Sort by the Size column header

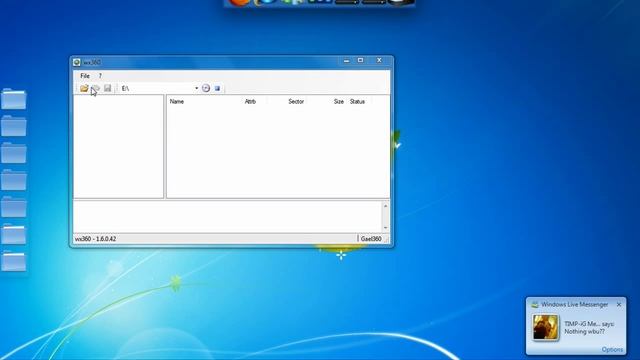point(338,102)
